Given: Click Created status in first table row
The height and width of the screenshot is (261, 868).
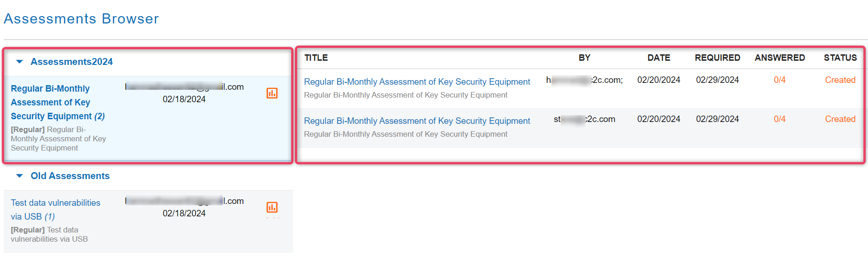Looking at the screenshot, I should [x=840, y=80].
